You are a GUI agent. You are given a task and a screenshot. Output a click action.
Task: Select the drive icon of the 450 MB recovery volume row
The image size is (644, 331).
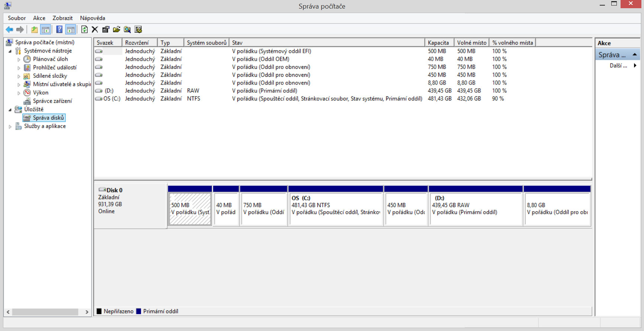99,75
